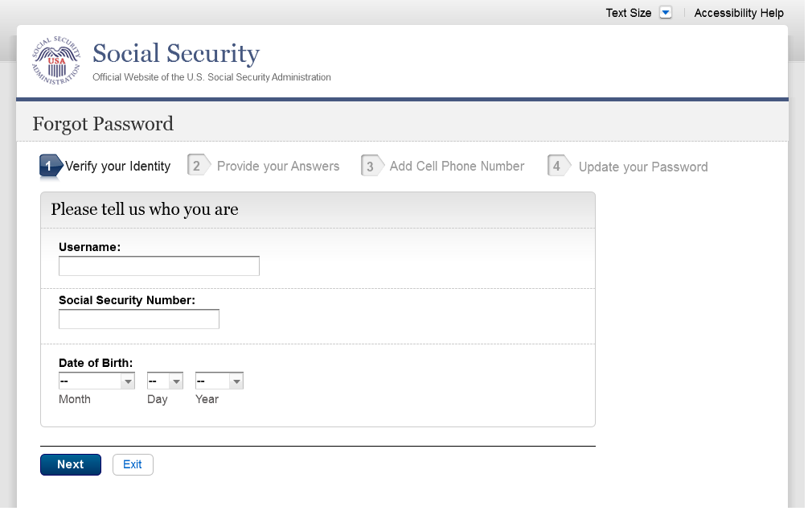The height and width of the screenshot is (515, 812).
Task: Open the Accessibility Help link
Action: pyautogui.click(x=738, y=13)
